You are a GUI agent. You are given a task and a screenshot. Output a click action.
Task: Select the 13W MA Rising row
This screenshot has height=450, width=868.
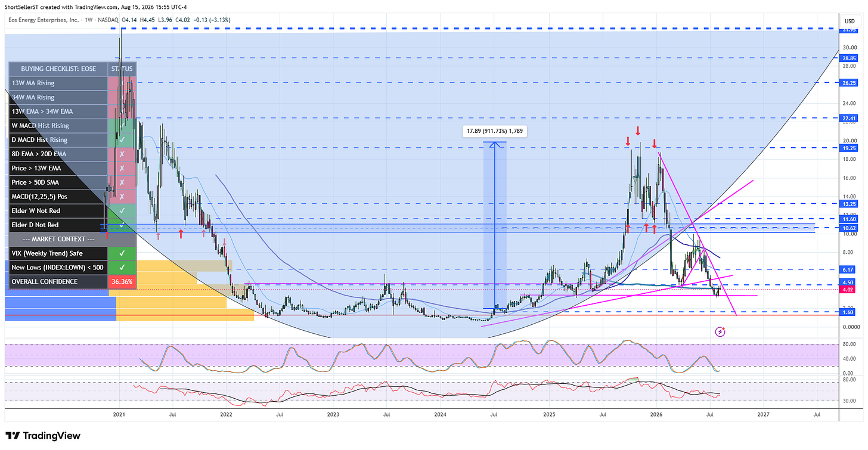(x=73, y=83)
